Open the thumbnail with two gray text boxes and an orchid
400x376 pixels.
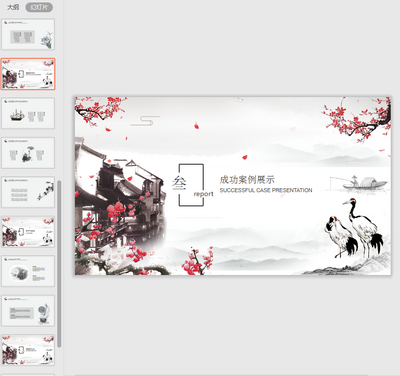(x=28, y=35)
